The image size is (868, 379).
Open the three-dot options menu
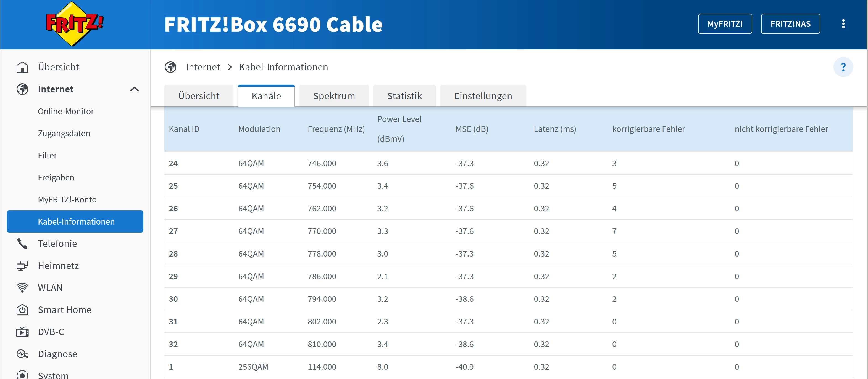[843, 24]
